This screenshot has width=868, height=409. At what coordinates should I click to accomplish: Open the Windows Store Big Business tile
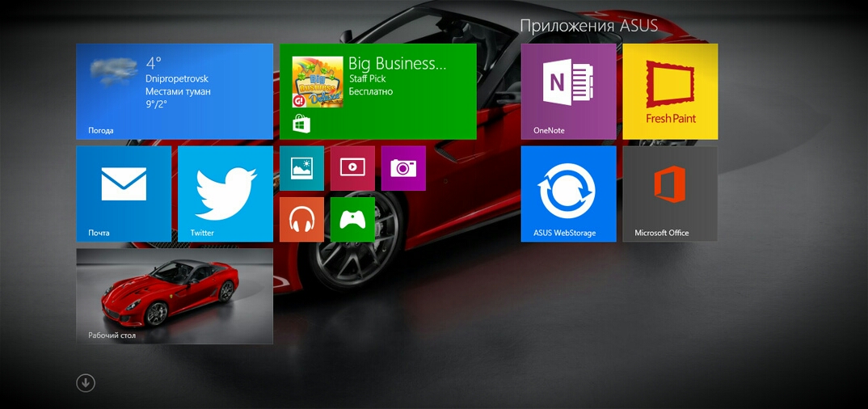tap(378, 91)
